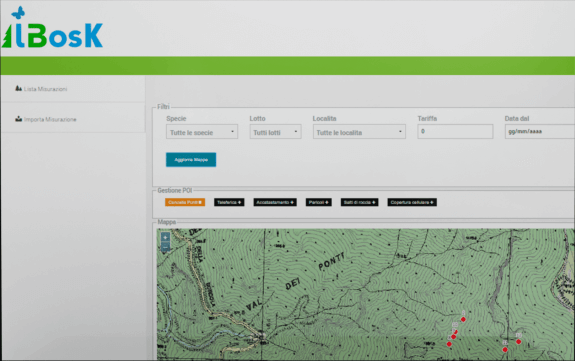The height and width of the screenshot is (361, 575).
Task: Click the rightmost red map marker
Action: click(x=519, y=342)
